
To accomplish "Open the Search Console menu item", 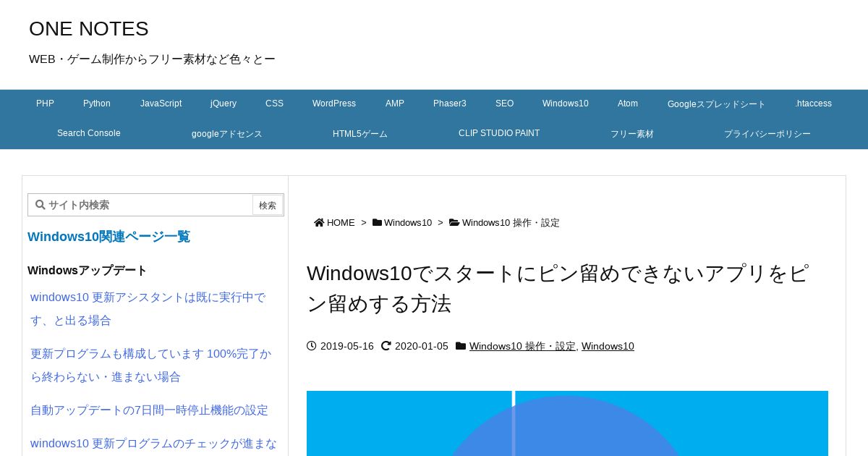I will click(x=89, y=133).
